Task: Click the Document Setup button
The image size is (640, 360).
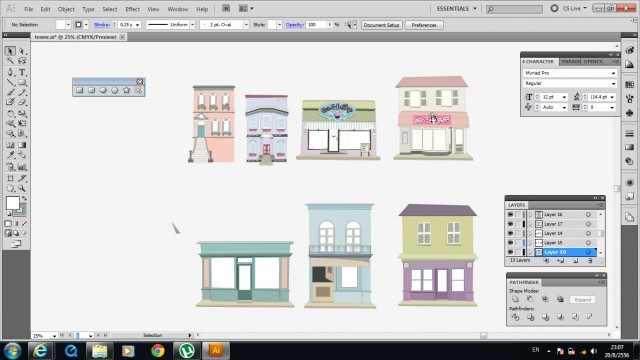Action: coord(381,25)
